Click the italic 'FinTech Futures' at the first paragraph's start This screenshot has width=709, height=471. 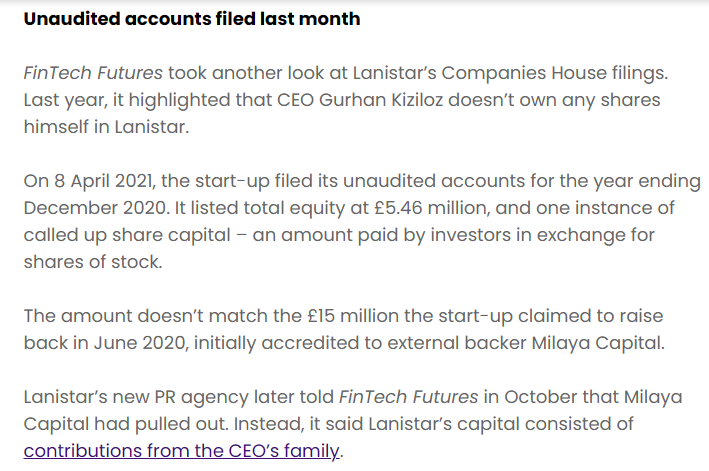[x=93, y=73]
